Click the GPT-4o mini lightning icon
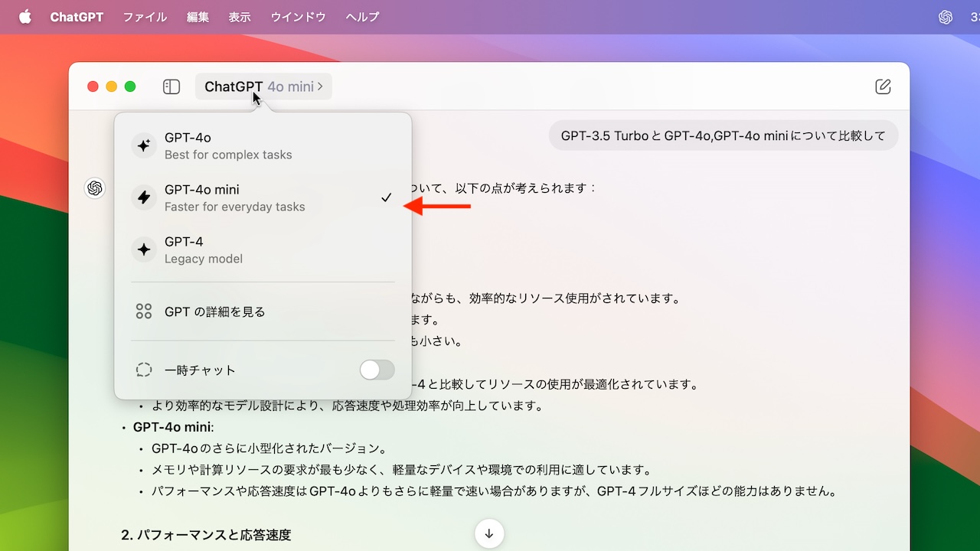Screen dimensions: 980x551 pos(144,197)
